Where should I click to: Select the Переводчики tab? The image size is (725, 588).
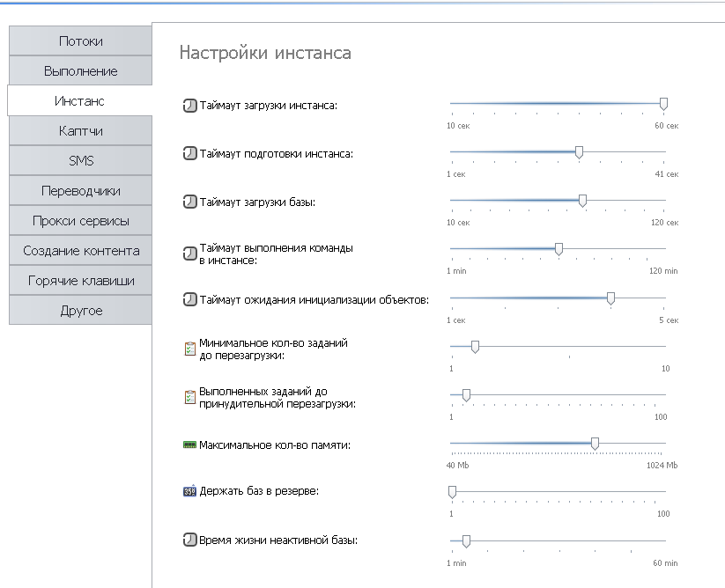pos(80,191)
